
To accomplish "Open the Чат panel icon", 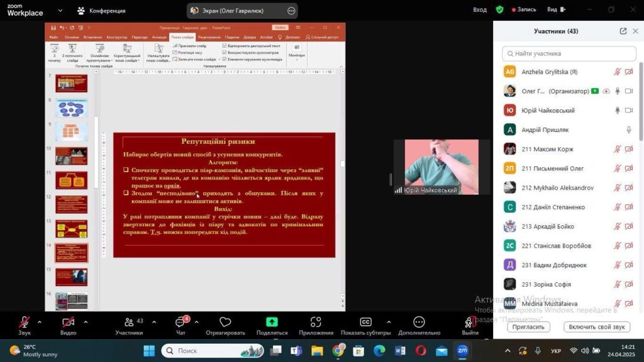I will pyautogui.click(x=180, y=322).
